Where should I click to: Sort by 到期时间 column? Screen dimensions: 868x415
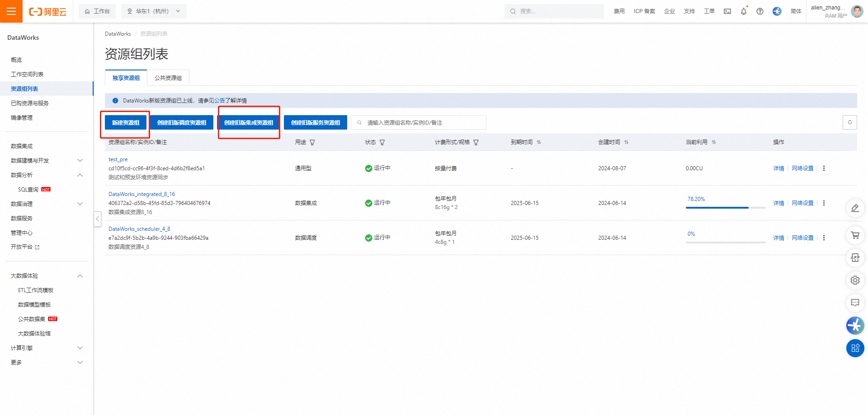(539, 142)
